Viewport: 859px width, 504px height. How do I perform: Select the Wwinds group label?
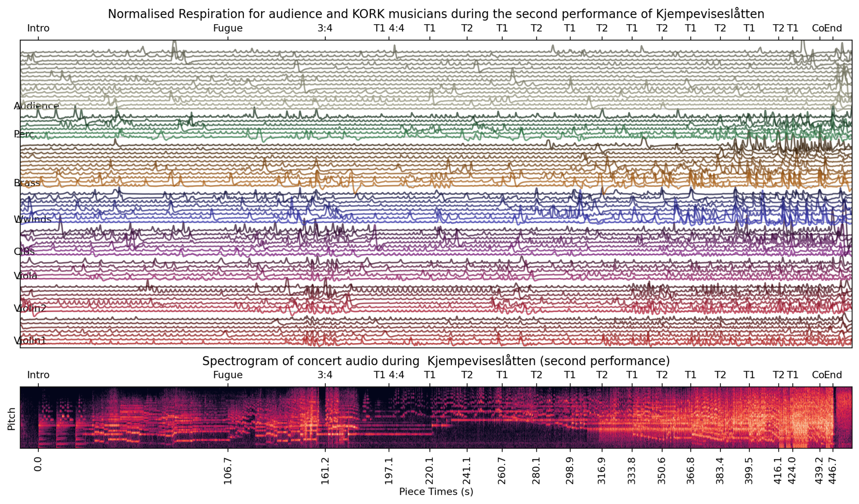tap(33, 220)
